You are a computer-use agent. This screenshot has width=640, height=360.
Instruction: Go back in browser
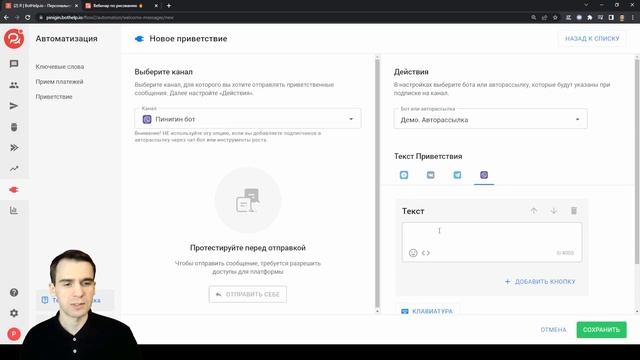[x=6, y=18]
